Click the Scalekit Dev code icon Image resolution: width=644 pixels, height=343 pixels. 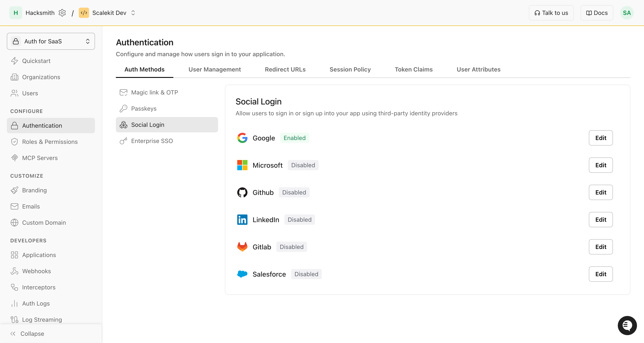pos(84,13)
